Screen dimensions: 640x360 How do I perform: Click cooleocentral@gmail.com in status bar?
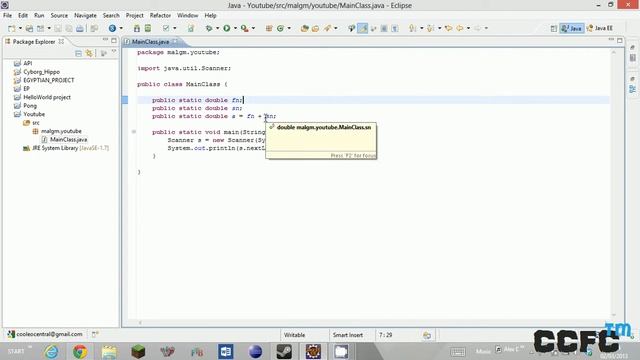coord(49,334)
